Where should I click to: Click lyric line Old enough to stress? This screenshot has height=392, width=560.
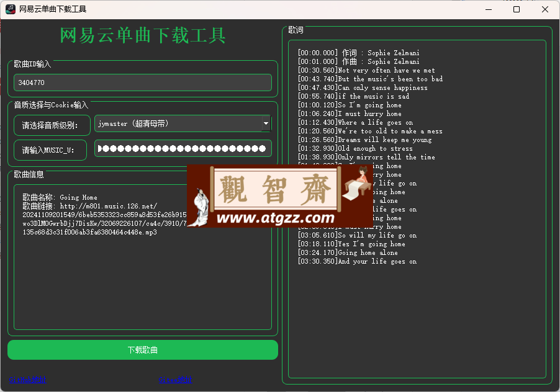[x=355, y=148]
